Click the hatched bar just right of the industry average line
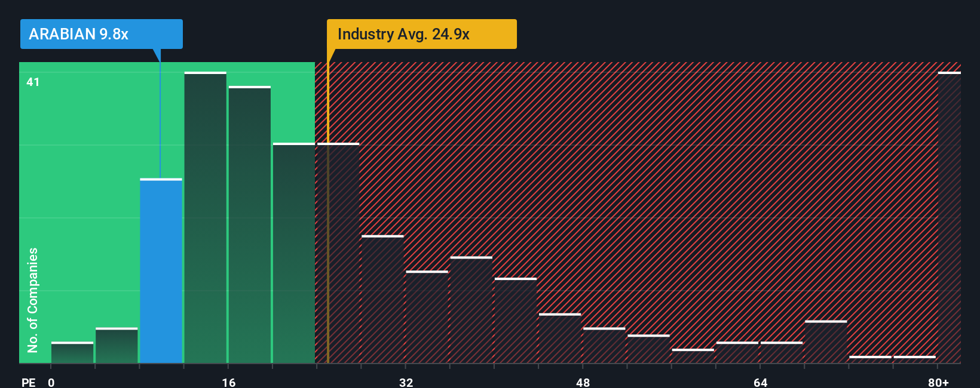The width and height of the screenshot is (980, 388). 338,253
